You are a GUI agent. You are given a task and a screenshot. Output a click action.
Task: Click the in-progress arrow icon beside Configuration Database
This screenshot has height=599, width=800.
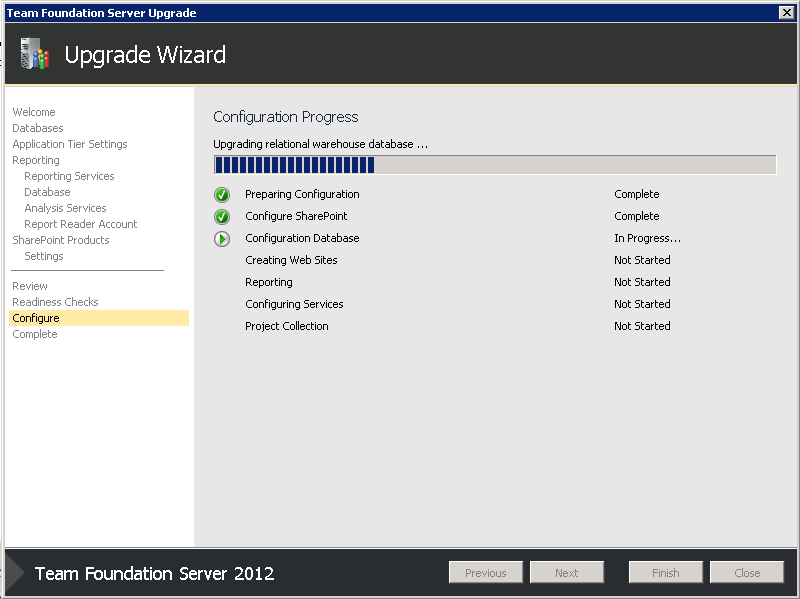click(x=222, y=239)
